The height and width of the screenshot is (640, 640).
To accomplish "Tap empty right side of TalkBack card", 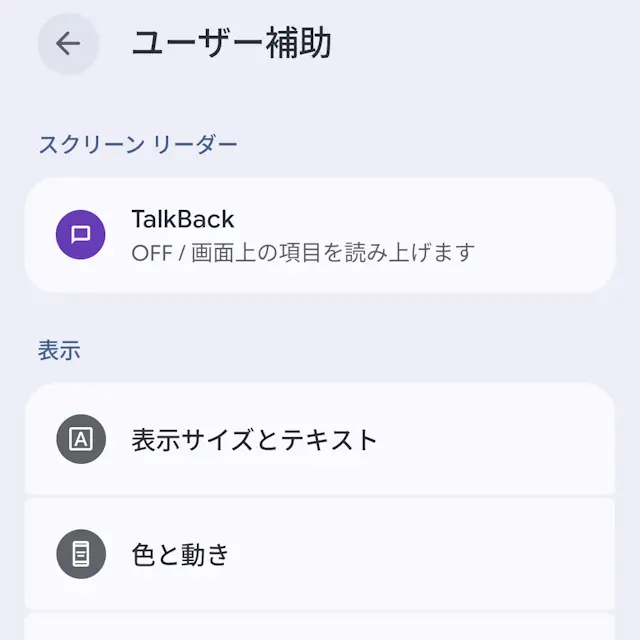I will (x=550, y=235).
